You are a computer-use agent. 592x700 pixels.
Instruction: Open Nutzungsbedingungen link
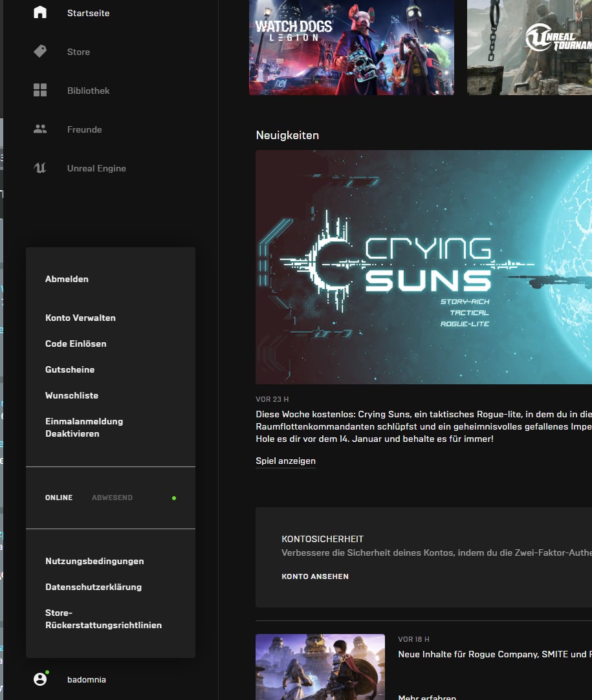tap(94, 561)
